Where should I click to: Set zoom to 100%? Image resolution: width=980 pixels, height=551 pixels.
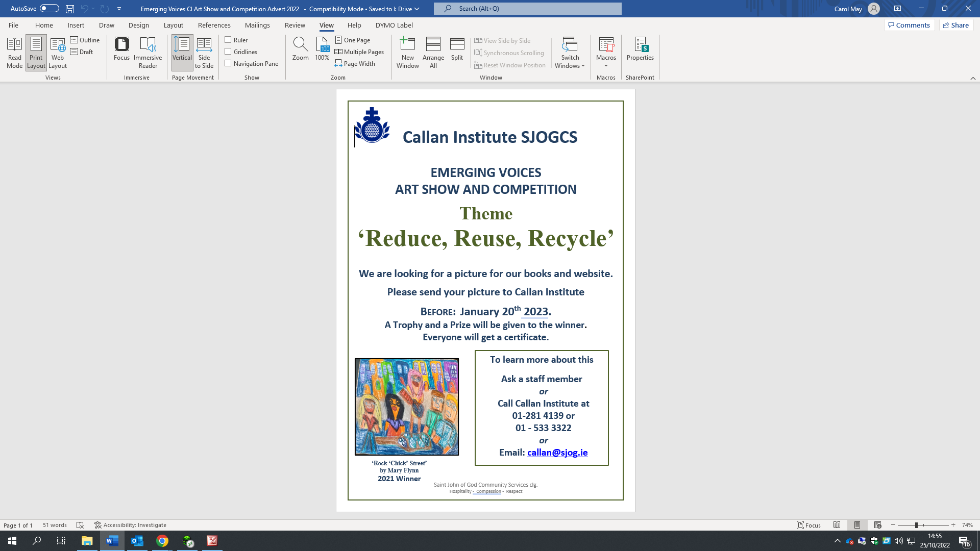click(x=322, y=49)
